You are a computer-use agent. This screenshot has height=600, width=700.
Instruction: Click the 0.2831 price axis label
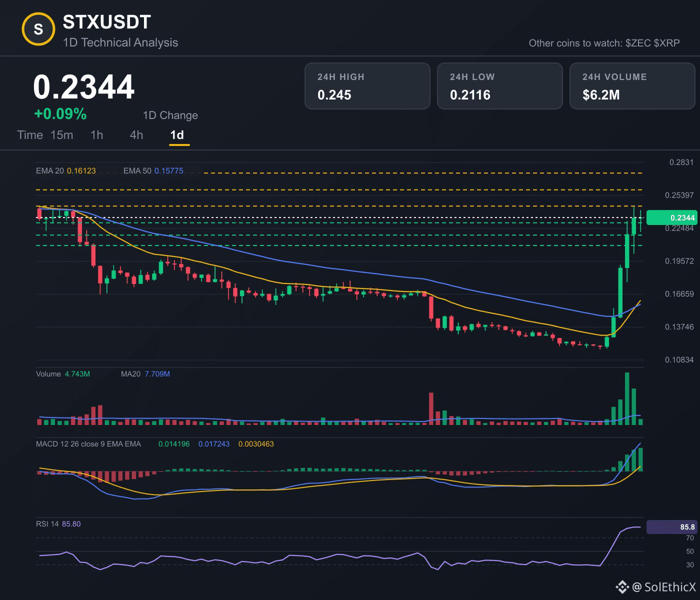[x=681, y=162]
